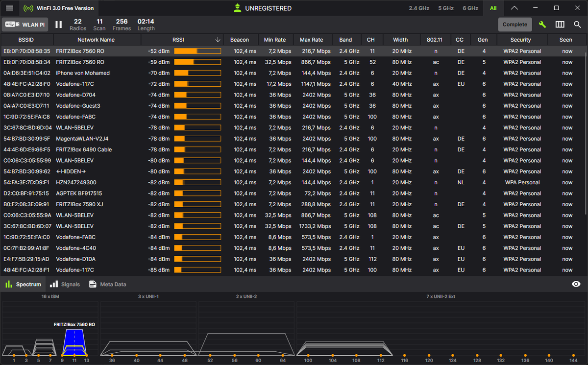Open the hamburger main menu
588x365 pixels.
click(10, 8)
